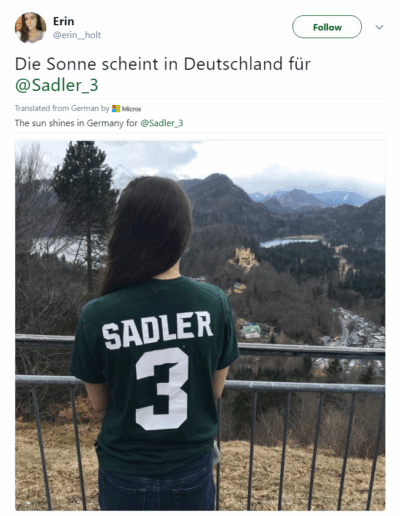
Task: Click @Sadler_3 mention in German tweet
Action: 57,85
